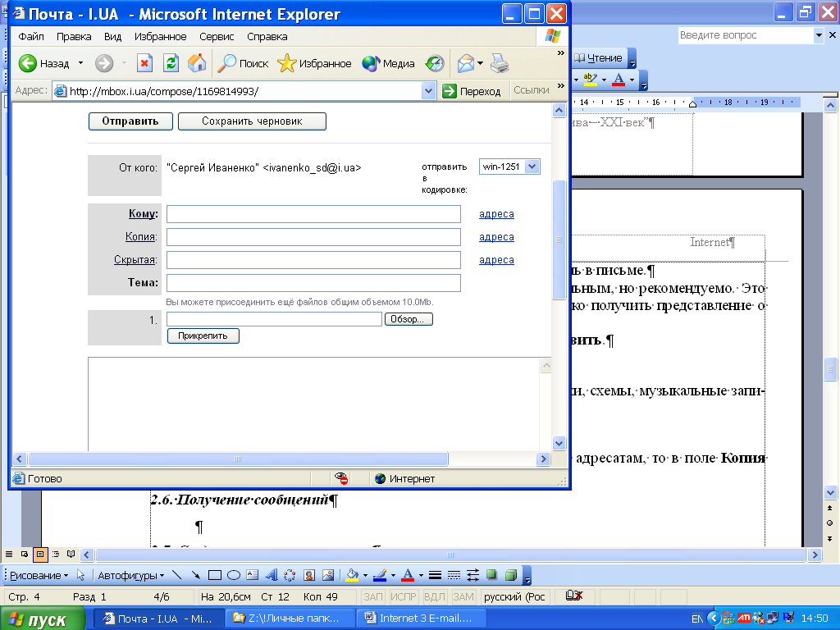Refresh the page in Internet Explorer
Image resolution: width=840 pixels, height=630 pixels.
(x=171, y=63)
